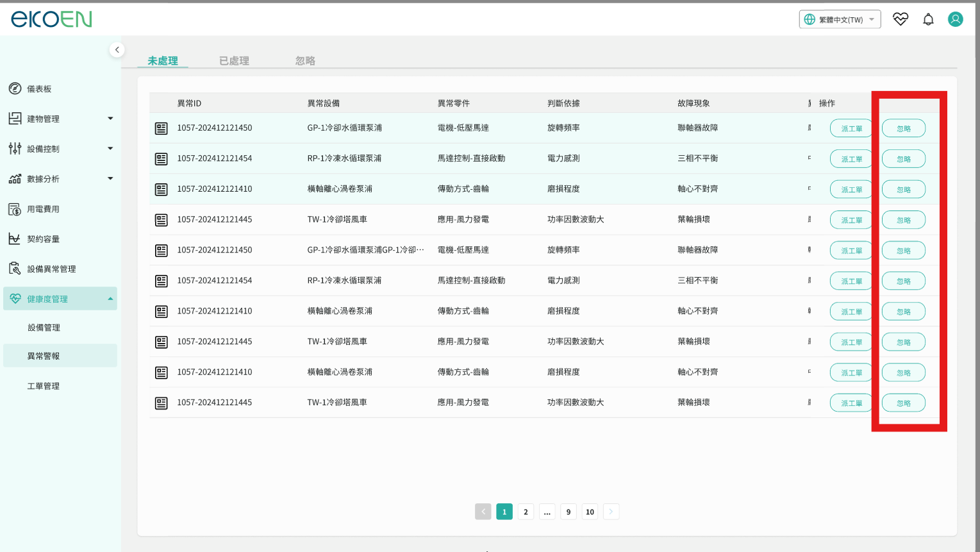This screenshot has height=552, width=980.
Task: Click the 儀表板 dashboard gauge icon
Action: [15, 88]
